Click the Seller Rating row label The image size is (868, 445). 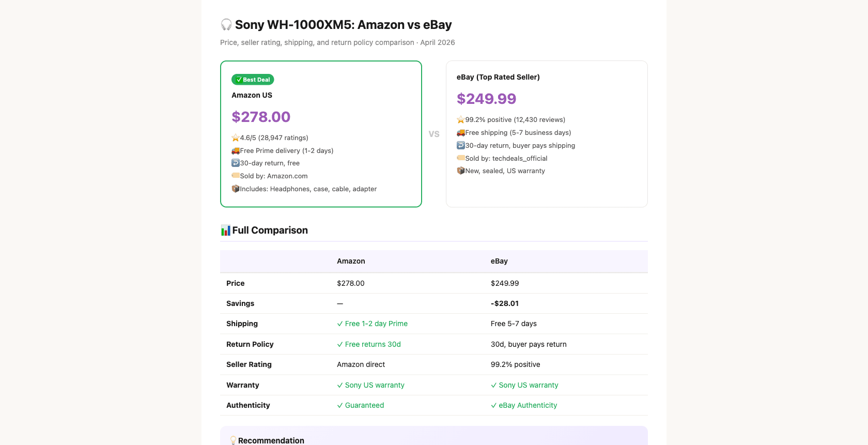pos(249,364)
